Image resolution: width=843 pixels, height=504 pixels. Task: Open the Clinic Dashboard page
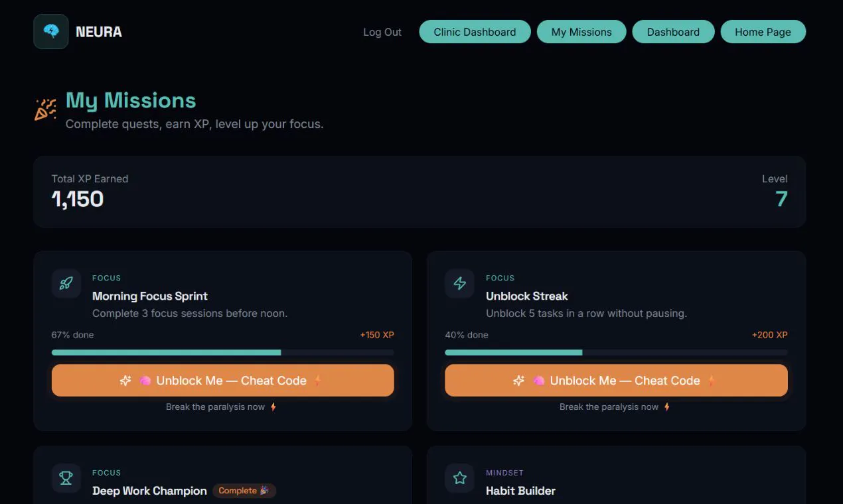click(x=475, y=32)
